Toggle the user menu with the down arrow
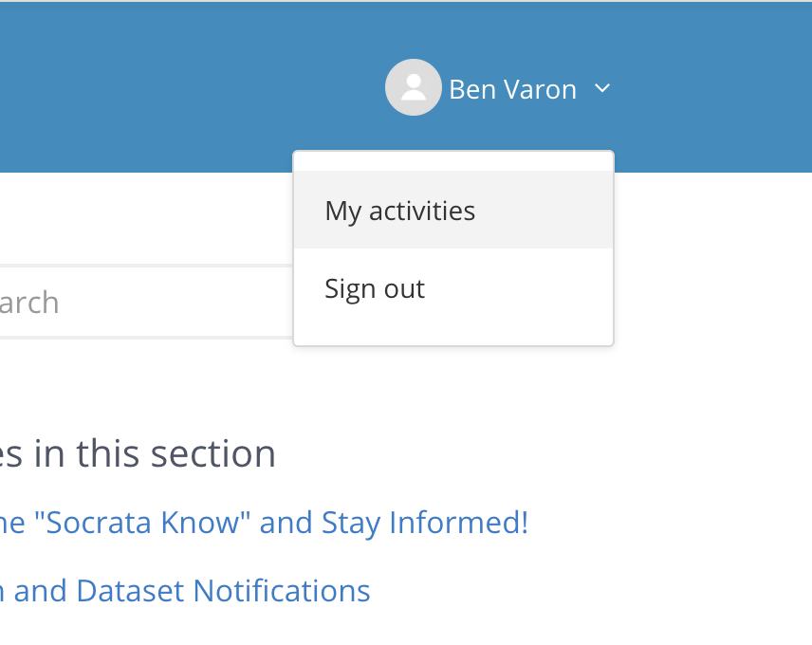The width and height of the screenshot is (812, 645). tap(602, 88)
